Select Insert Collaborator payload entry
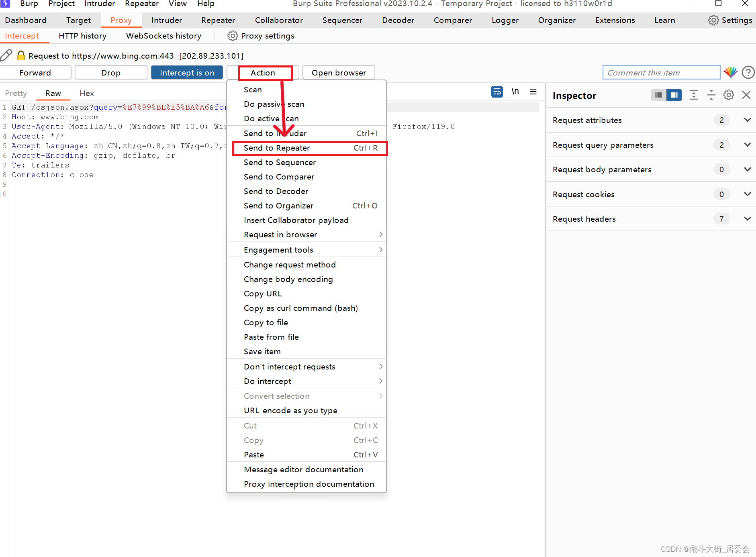756x557 pixels. pyautogui.click(x=306, y=220)
